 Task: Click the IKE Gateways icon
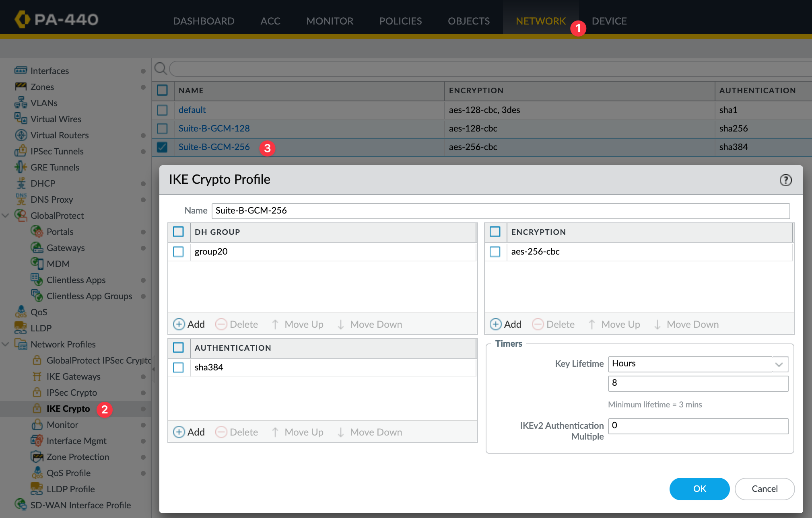(x=37, y=376)
